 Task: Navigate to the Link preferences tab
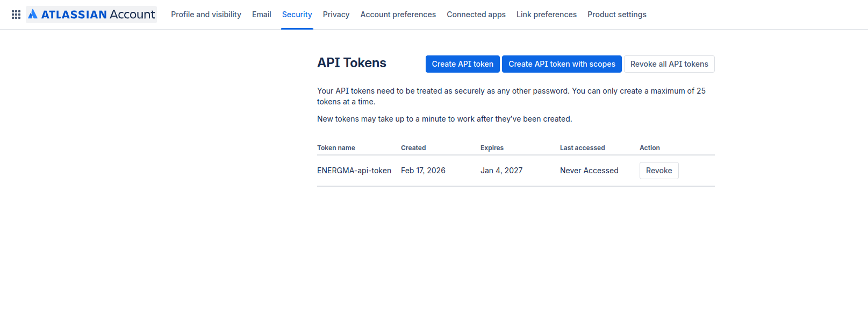[546, 15]
